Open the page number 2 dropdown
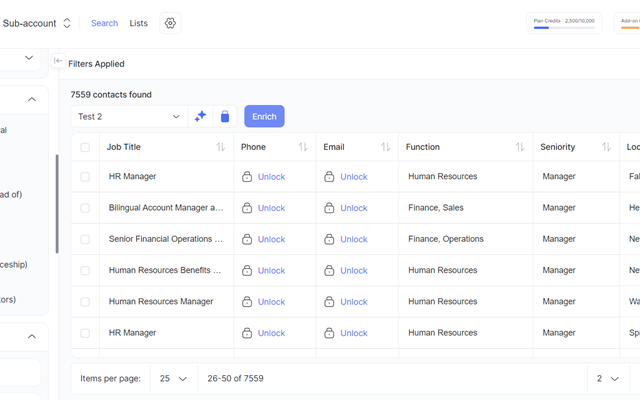This screenshot has height=400, width=640. [608, 379]
